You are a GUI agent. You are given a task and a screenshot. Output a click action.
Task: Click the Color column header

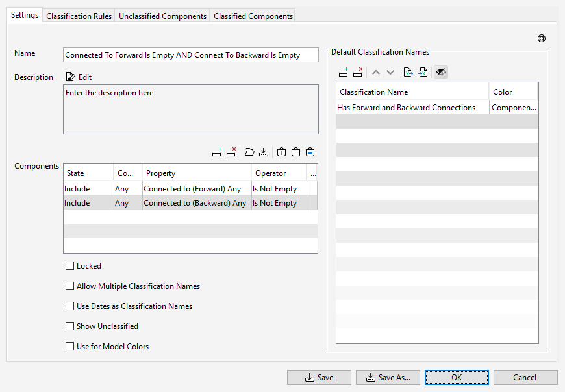514,92
